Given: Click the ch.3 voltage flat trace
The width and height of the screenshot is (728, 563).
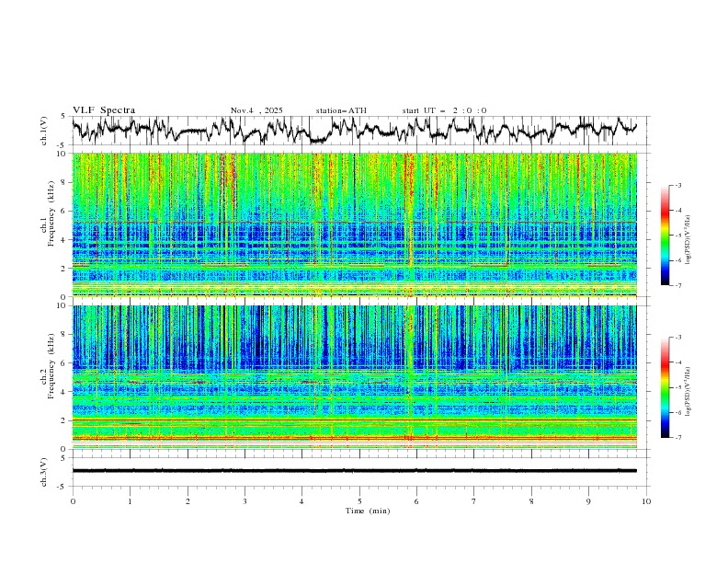Looking at the screenshot, I should 354,471.
